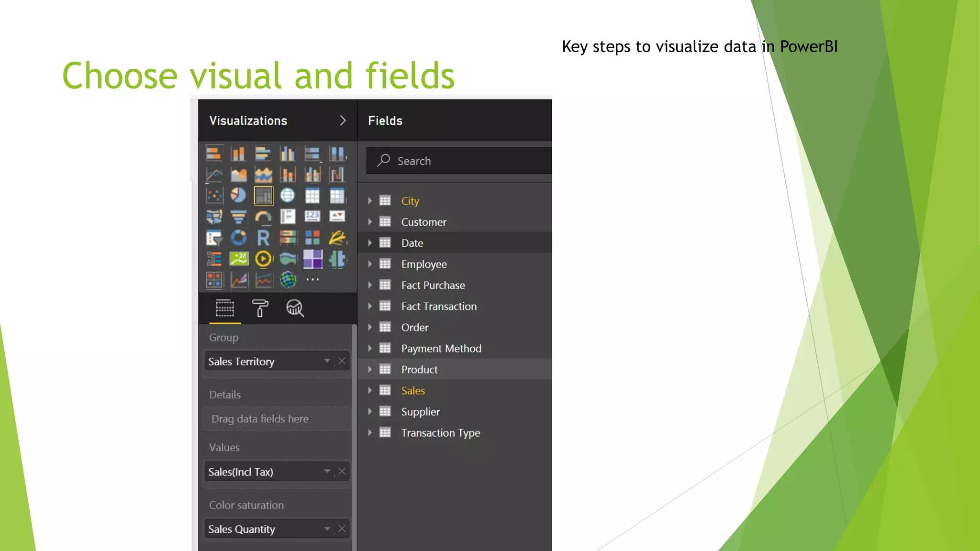Screen dimensions: 980x551
Task: Expand the Date table
Action: [x=370, y=243]
